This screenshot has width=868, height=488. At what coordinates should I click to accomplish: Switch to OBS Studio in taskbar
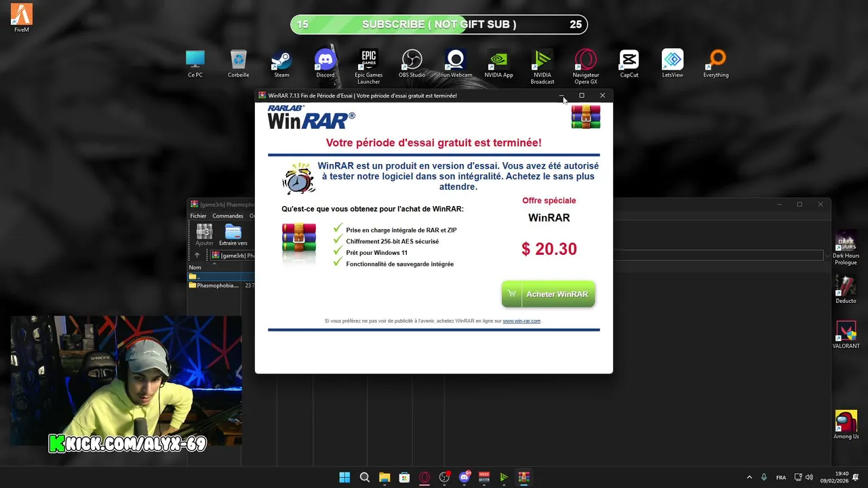click(x=444, y=477)
